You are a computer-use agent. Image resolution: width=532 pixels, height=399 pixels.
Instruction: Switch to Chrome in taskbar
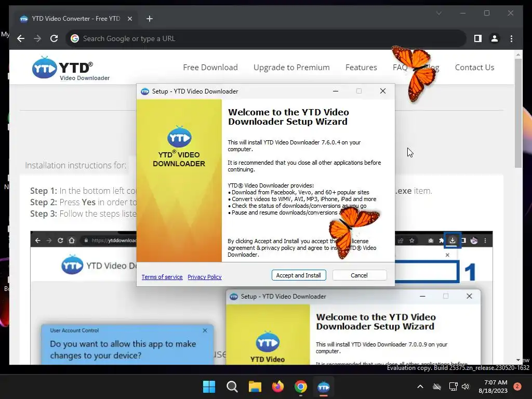[x=301, y=387]
